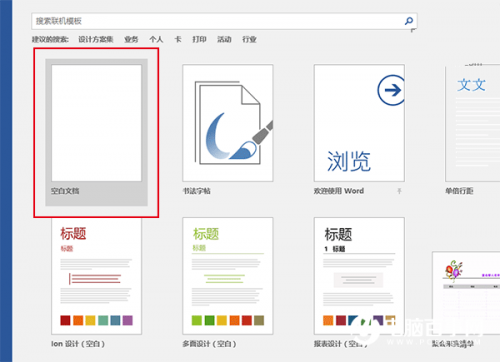Select suggested search 行业
The image size is (500, 362).
(249, 39)
